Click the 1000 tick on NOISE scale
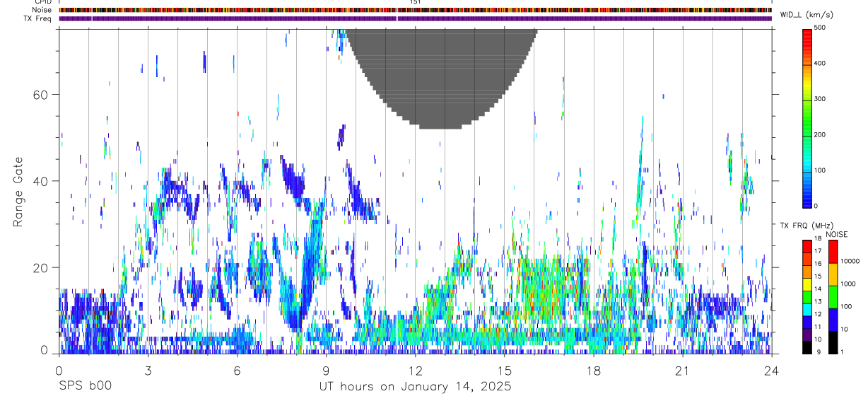The image size is (868, 401). point(849,284)
